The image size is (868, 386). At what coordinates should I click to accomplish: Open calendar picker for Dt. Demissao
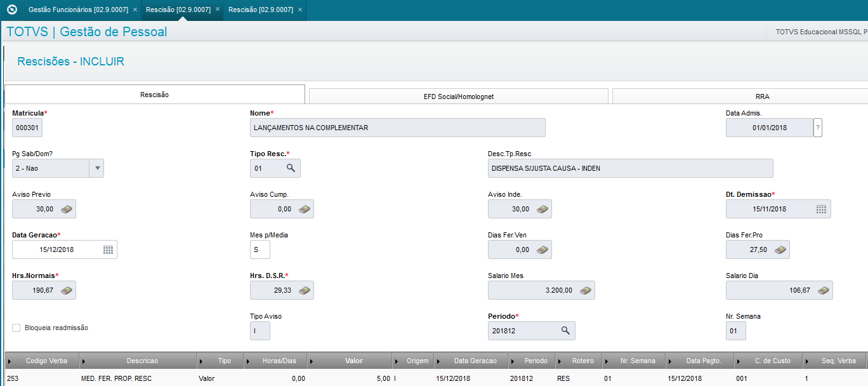[x=821, y=209]
